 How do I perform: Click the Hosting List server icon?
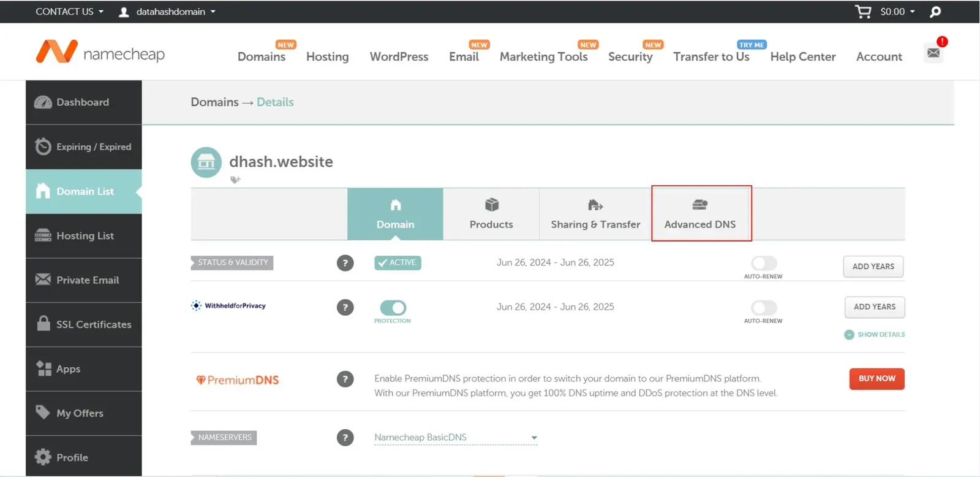[x=43, y=235]
